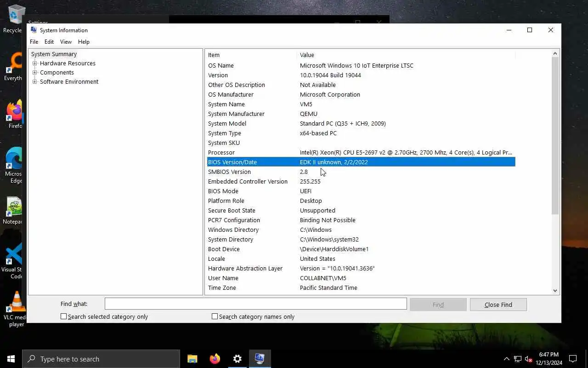Viewport: 588px width, 368px height.
Task: Select Visual Studio Code desktop shortcut
Action: [x=14, y=260]
